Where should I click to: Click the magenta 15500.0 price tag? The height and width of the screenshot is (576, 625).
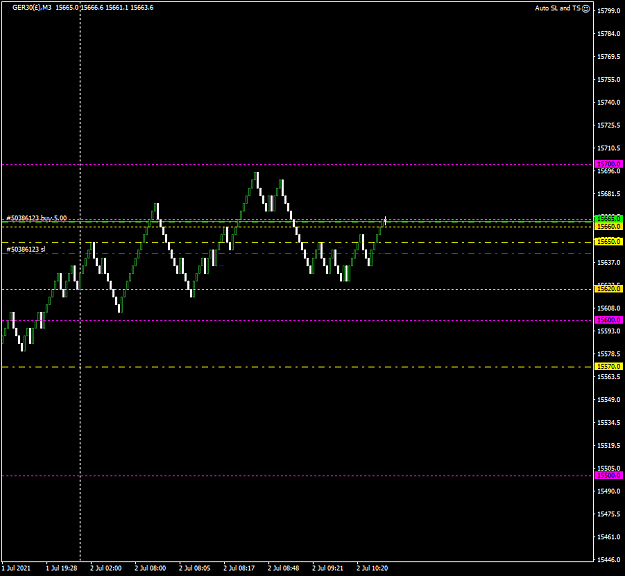[x=609, y=476]
